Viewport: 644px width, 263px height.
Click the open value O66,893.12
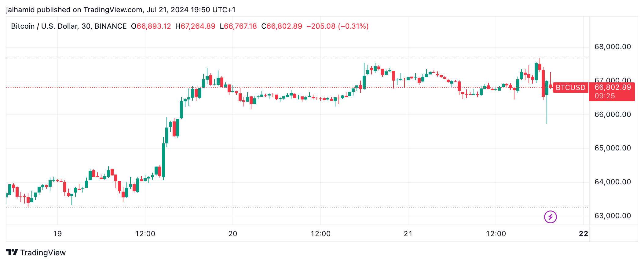coord(151,26)
